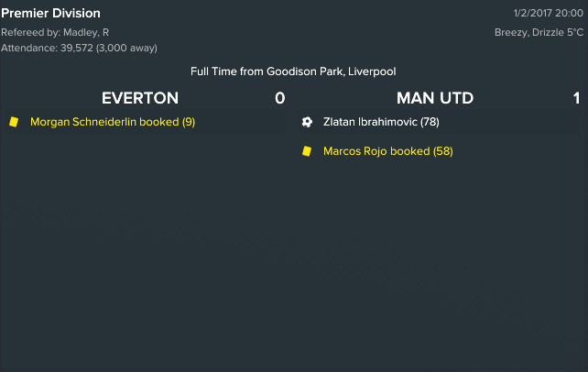Click the yellow card icon beside Morgan Schneiderlin

(14, 122)
